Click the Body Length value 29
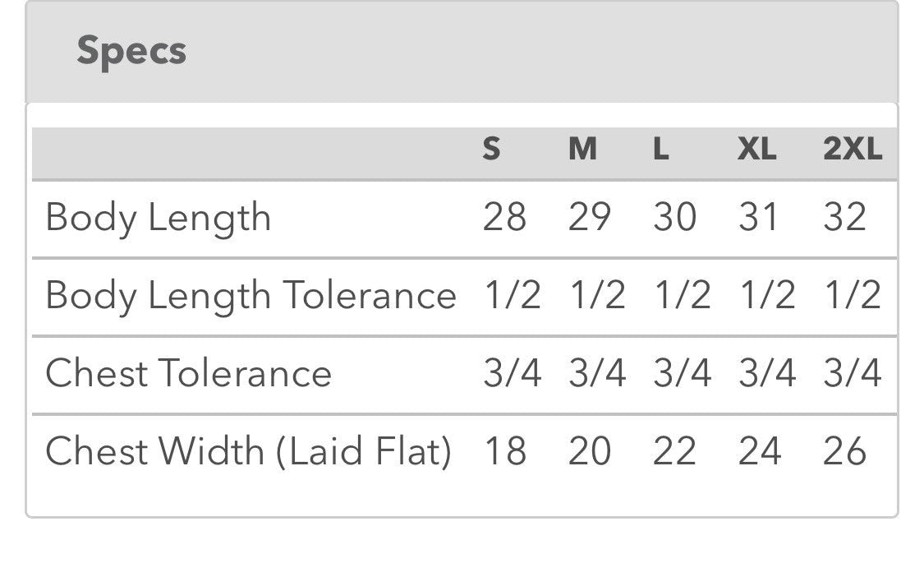The height and width of the screenshot is (563, 924). click(589, 218)
